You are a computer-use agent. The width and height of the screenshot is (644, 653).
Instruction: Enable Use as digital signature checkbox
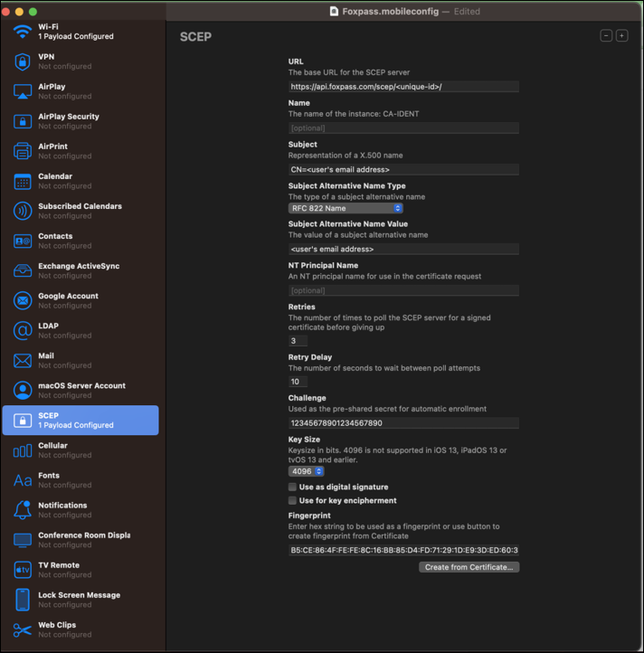(292, 487)
